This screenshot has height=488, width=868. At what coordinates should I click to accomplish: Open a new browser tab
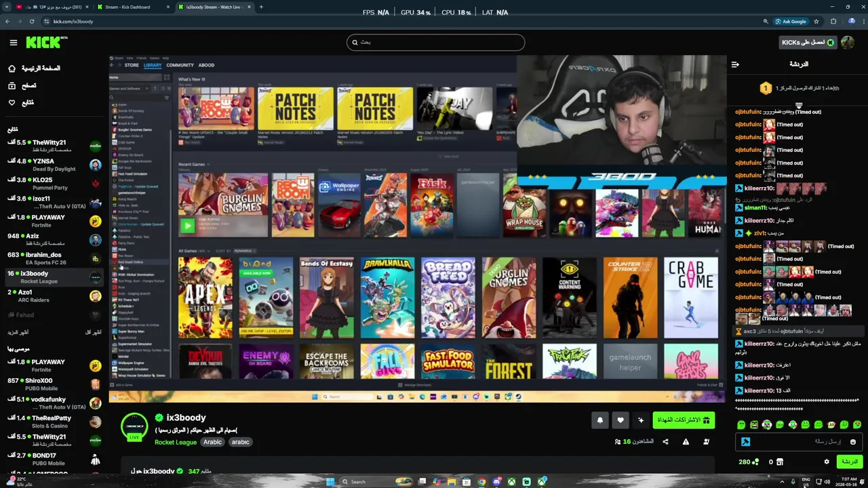click(x=261, y=7)
